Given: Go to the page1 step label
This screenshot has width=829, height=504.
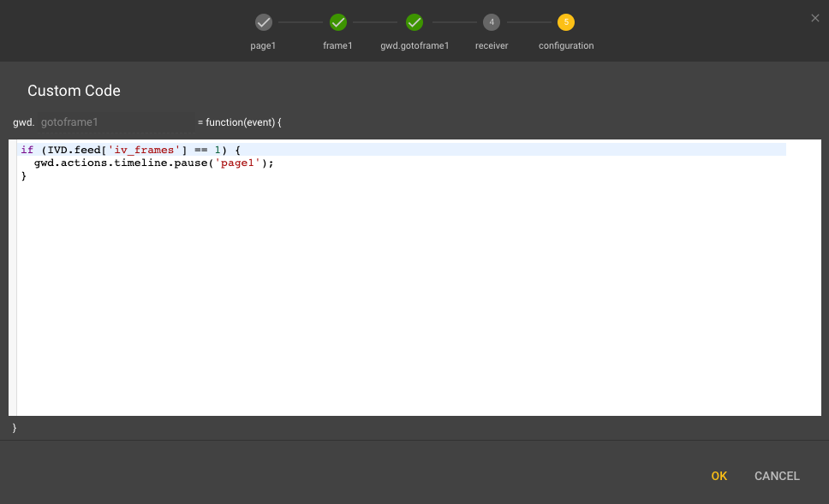Looking at the screenshot, I should pyautogui.click(x=264, y=45).
